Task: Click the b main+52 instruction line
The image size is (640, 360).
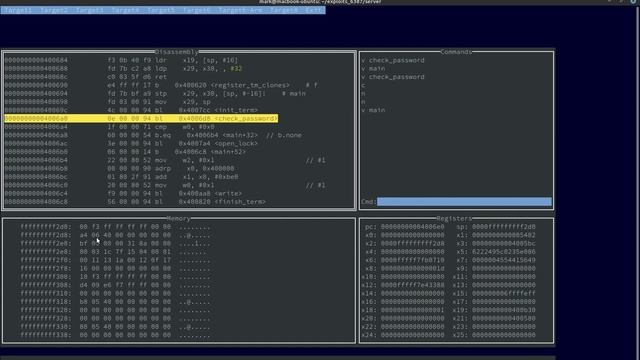Action: [125, 152]
